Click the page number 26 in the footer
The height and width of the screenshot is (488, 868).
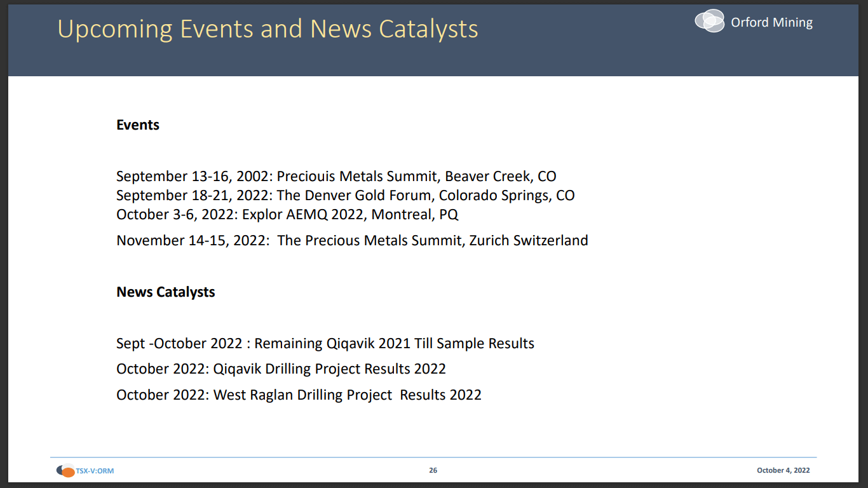[x=433, y=470]
